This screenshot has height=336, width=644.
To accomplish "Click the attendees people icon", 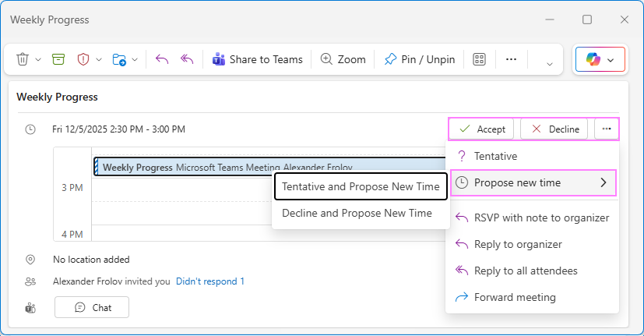I will pos(30,281).
